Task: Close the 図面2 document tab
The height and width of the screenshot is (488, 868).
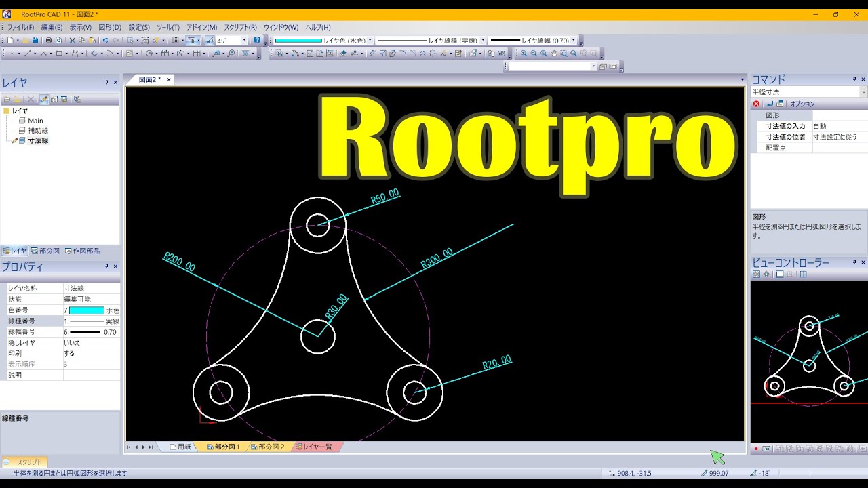Action: click(169, 80)
